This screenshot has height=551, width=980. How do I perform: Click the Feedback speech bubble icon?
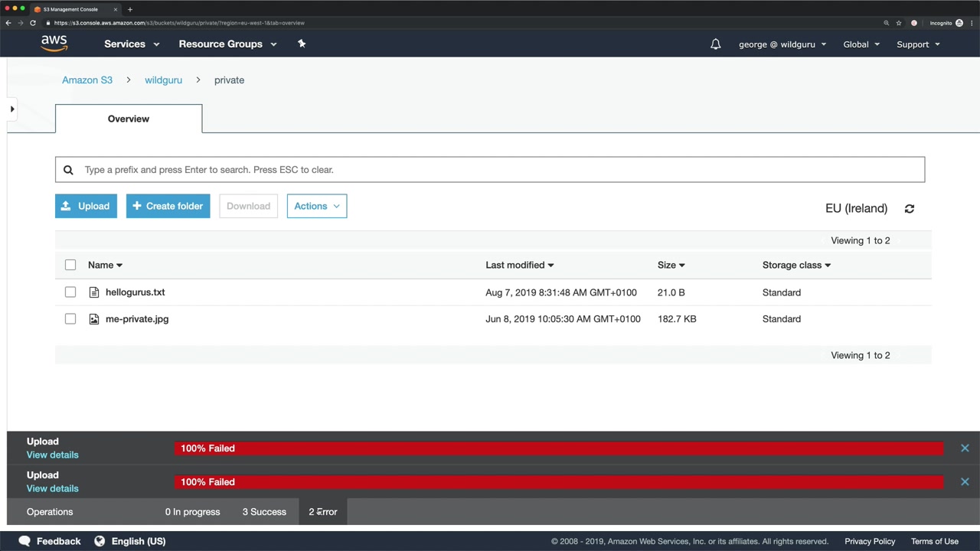tap(24, 541)
